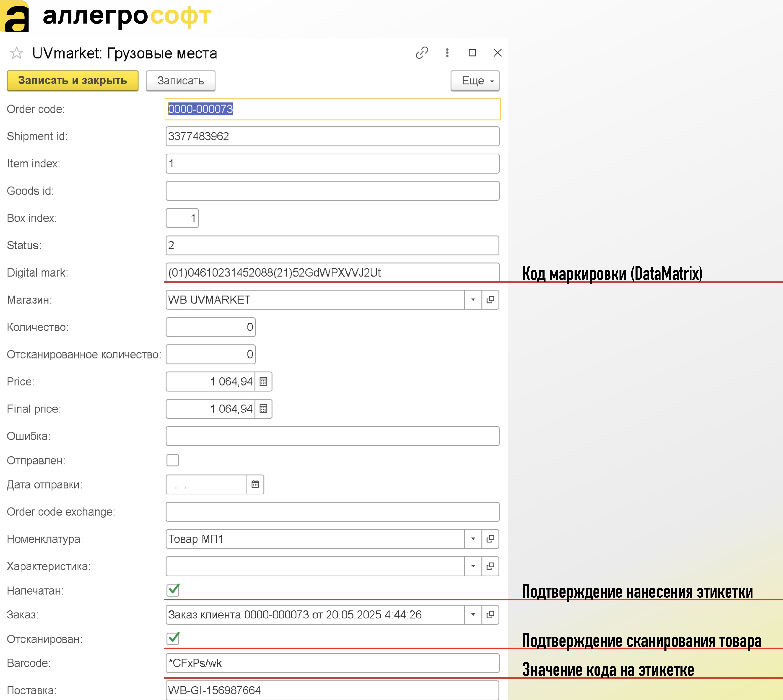Viewport: 783px width, 700px height.
Task: Open the Еще dropdown menu
Action: [475, 81]
